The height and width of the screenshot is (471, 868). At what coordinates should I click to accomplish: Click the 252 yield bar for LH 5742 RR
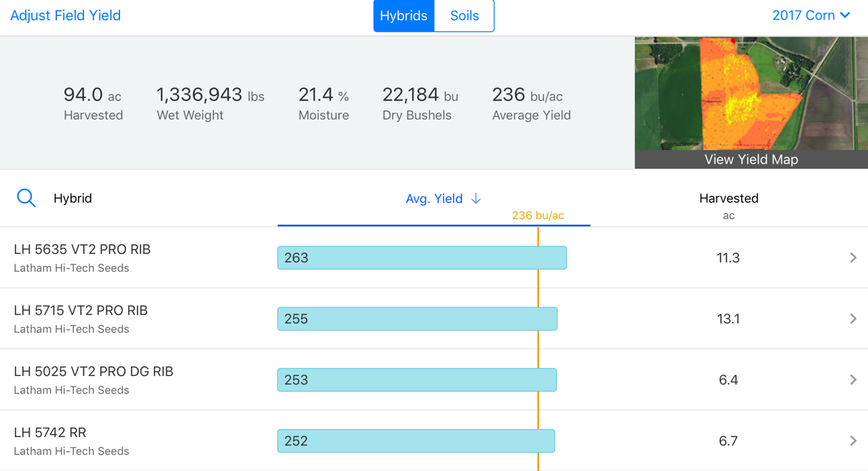tap(416, 441)
